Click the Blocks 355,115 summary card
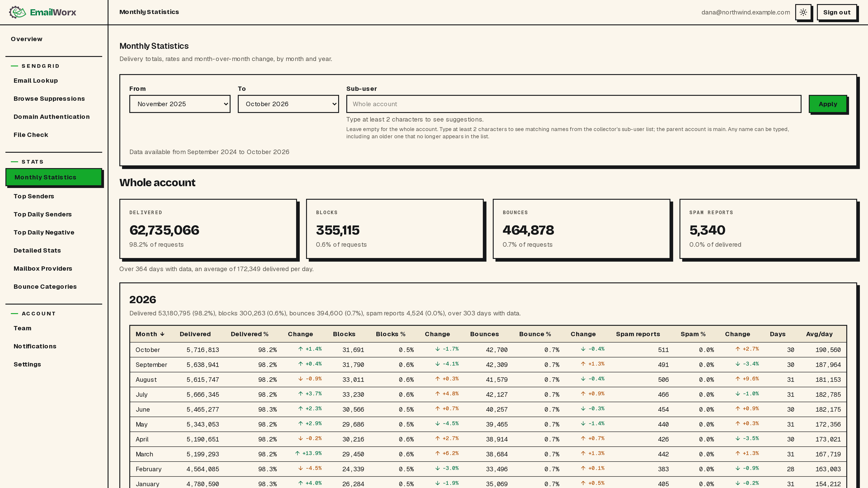Image resolution: width=868 pixels, height=488 pixels. click(395, 229)
